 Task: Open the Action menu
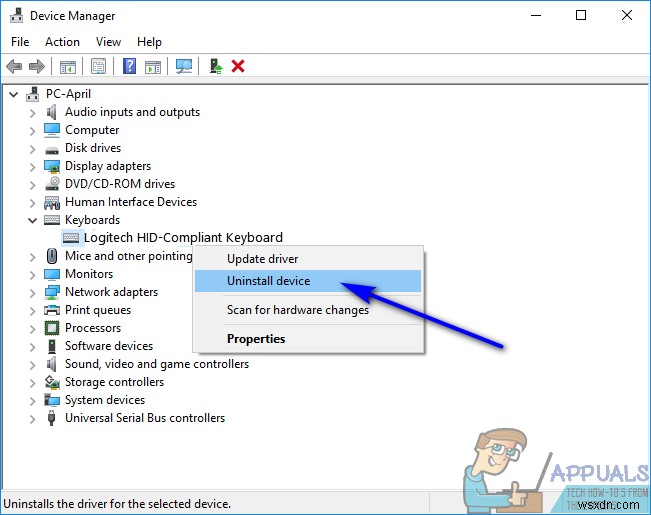click(62, 42)
